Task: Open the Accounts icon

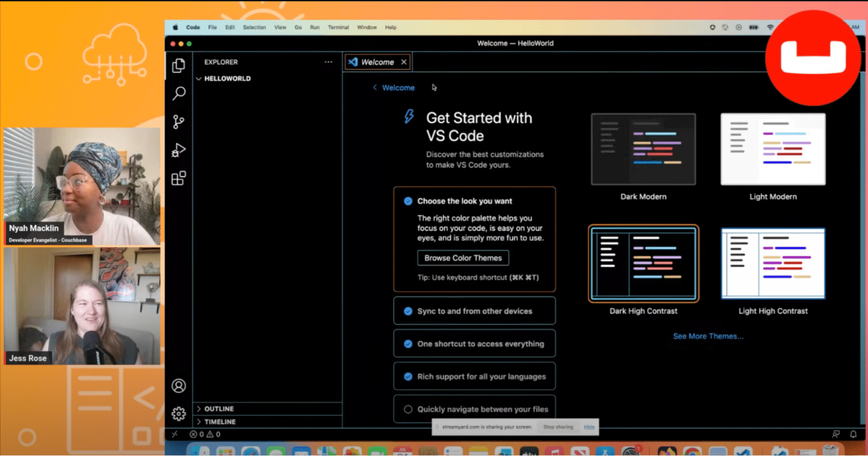Action: tap(178, 386)
